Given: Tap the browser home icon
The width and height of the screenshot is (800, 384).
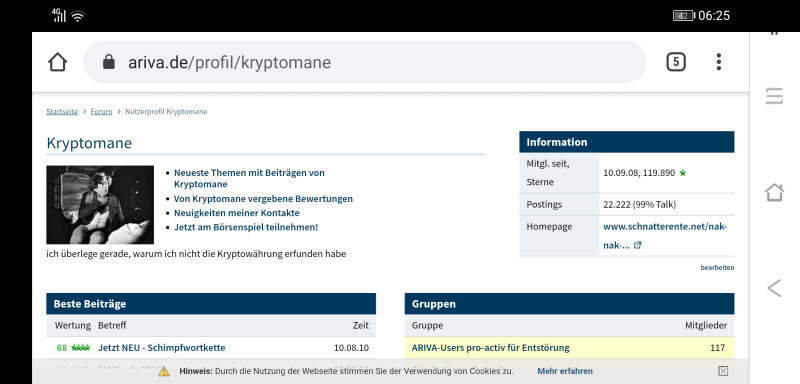Looking at the screenshot, I should [58, 62].
